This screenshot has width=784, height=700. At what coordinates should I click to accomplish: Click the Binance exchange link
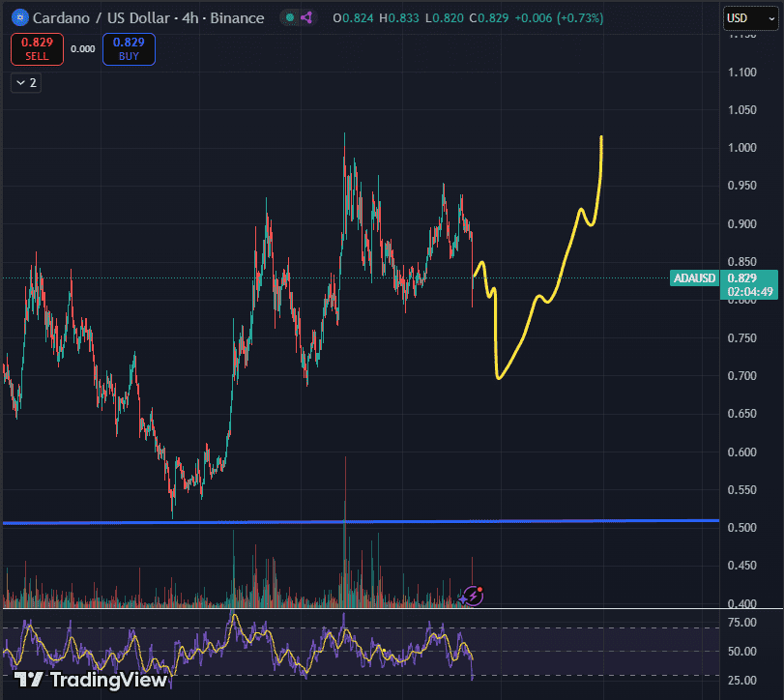pyautogui.click(x=237, y=17)
